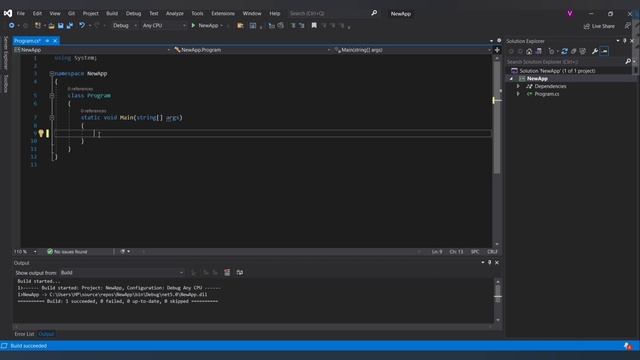Screen dimensions: 640x360
Task: Click the Output panel vertical scrollbar
Action: tap(498, 301)
